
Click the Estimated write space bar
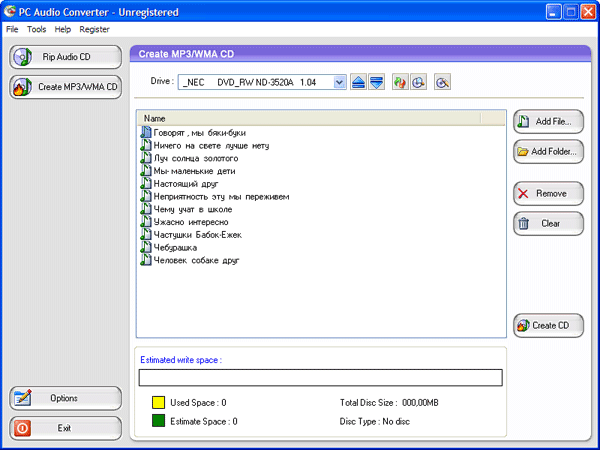(321, 378)
